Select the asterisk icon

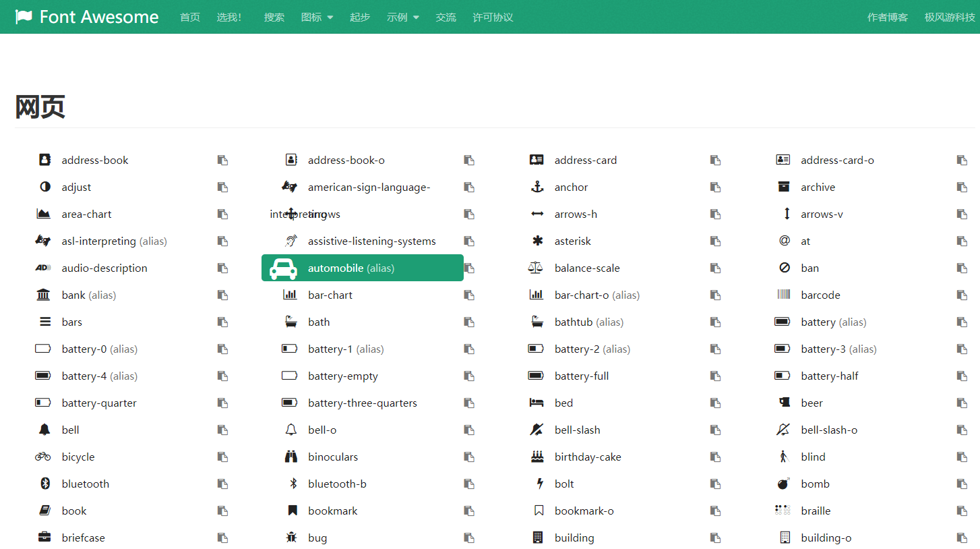tap(537, 241)
